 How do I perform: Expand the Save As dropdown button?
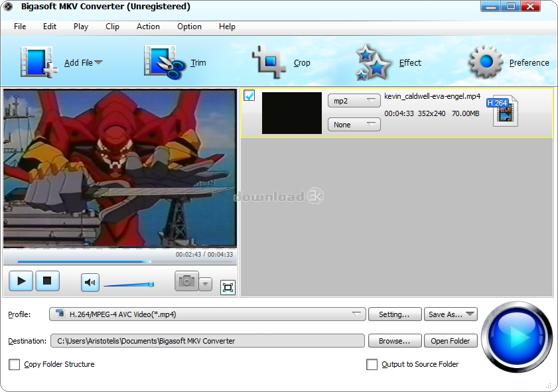coord(451,314)
